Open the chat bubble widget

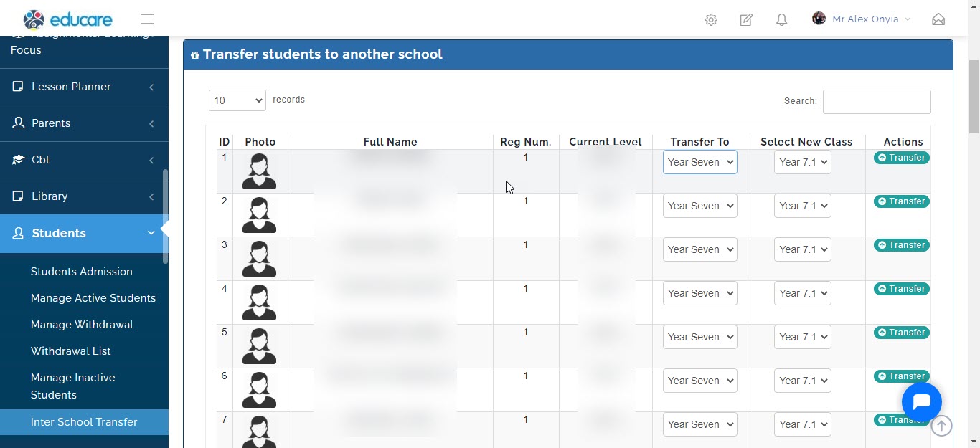[921, 402]
